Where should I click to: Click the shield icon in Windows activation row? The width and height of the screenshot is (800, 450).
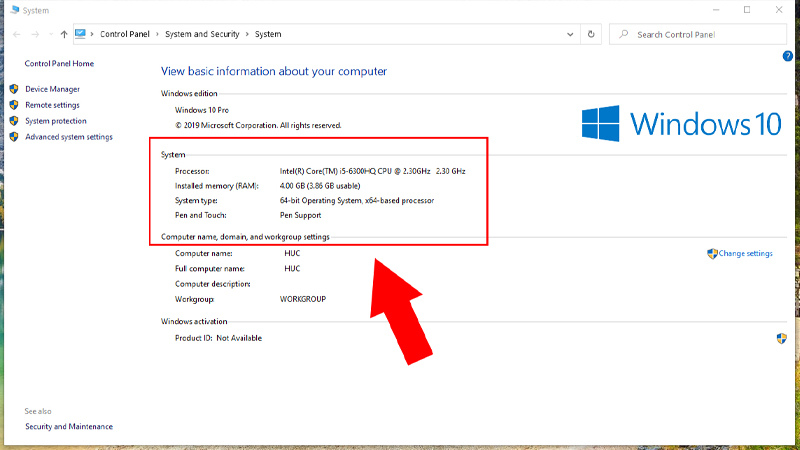[781, 338]
